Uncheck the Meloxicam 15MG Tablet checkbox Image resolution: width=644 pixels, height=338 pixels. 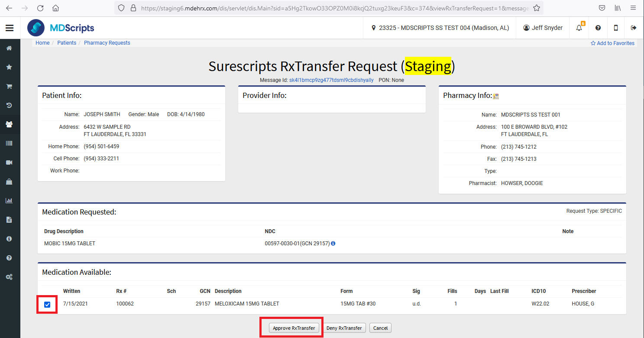[x=47, y=305]
